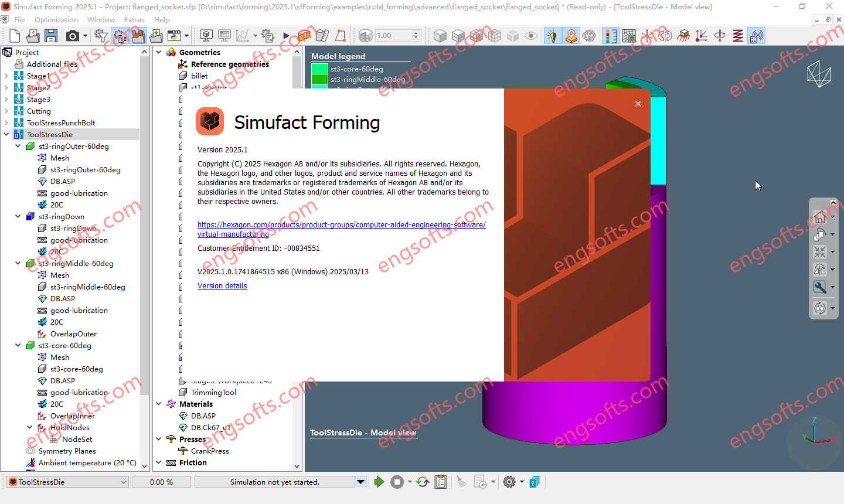844x504 pixels.
Task: Click the Version details link
Action: [x=222, y=286]
